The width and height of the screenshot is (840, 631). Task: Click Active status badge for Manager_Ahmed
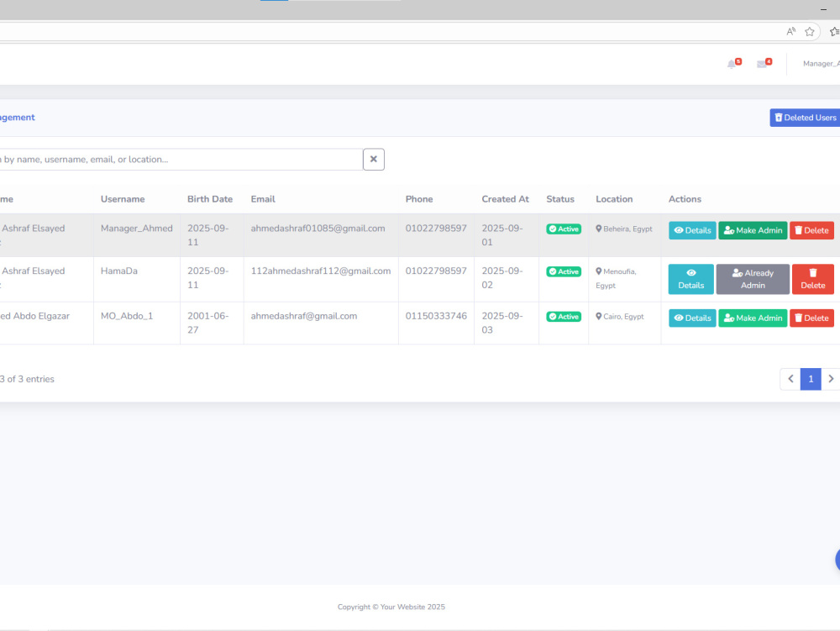click(x=564, y=229)
